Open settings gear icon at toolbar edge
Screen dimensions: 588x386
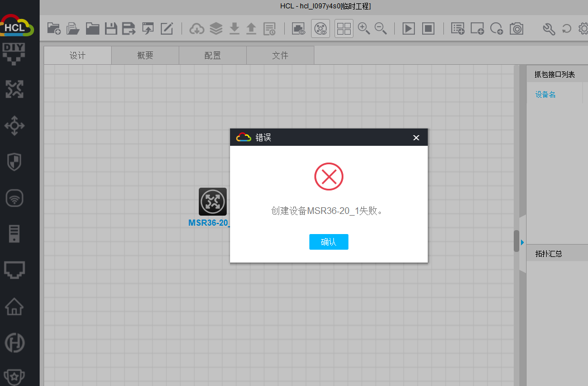pos(583,28)
